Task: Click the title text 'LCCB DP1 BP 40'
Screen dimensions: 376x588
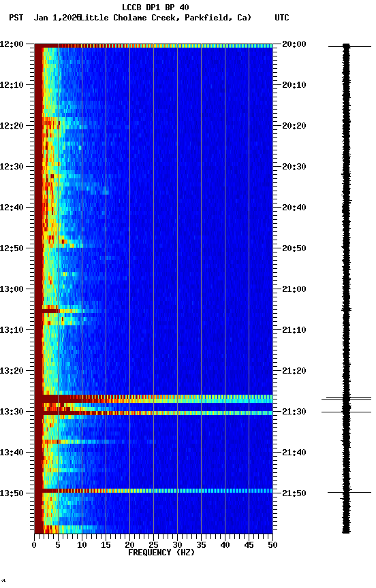Action: point(155,7)
